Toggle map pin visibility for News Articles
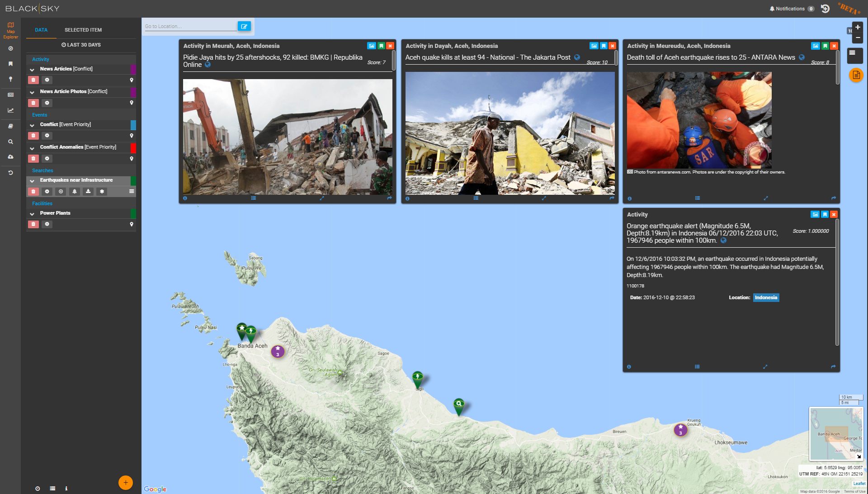Image resolution: width=868 pixels, height=494 pixels. [132, 80]
